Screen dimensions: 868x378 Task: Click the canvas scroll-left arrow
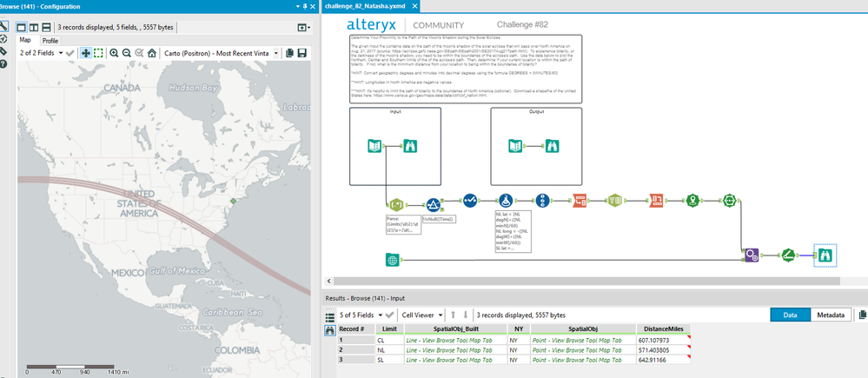(x=329, y=282)
